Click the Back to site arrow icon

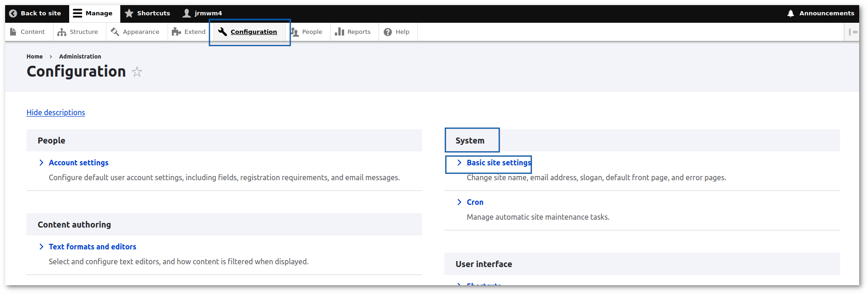click(x=13, y=13)
